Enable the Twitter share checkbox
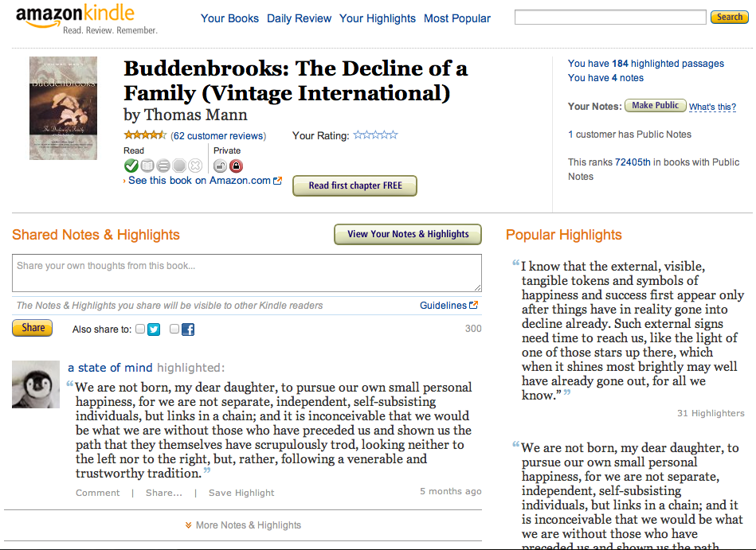Screen dimensions: 756x550 click(140, 329)
